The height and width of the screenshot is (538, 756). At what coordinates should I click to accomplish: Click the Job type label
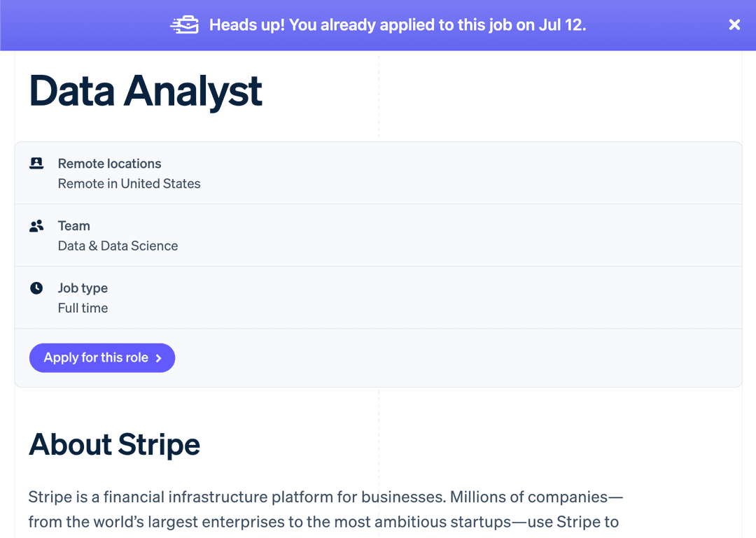(83, 288)
